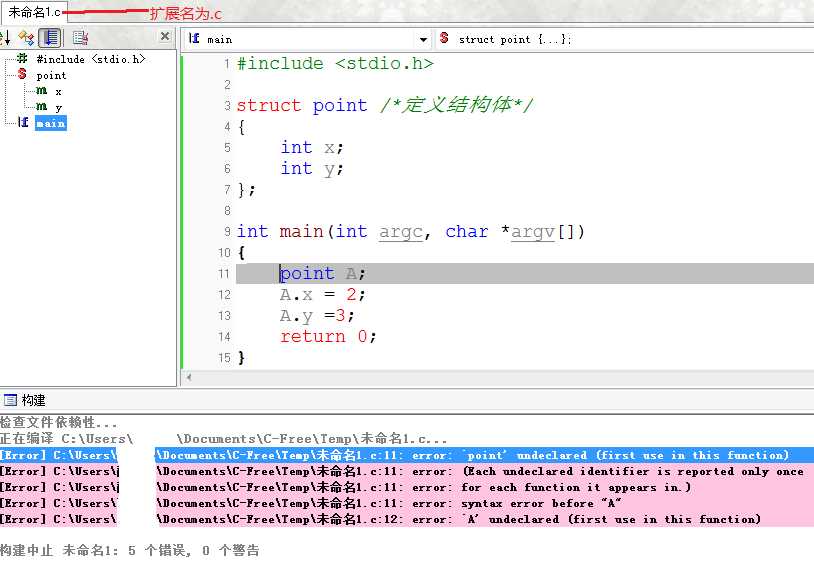Image resolution: width=814 pixels, height=565 pixels.
Task: Click the int main(int argc, char *argv[]) line
Action: coord(411,232)
